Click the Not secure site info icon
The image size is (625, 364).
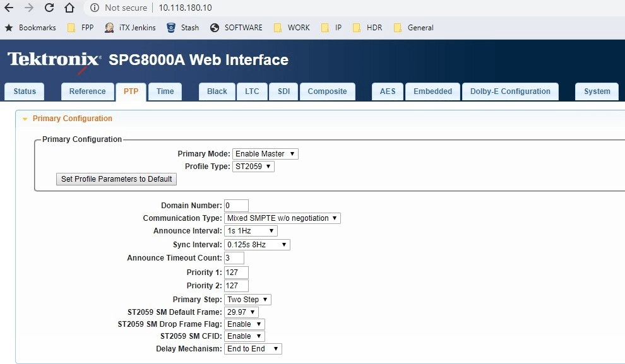click(95, 8)
